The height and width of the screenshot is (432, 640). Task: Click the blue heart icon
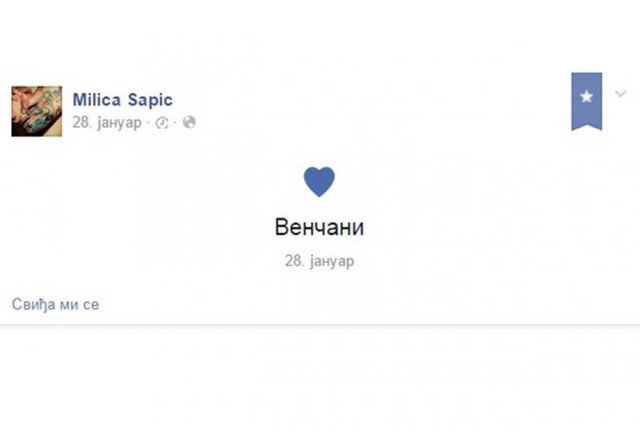point(319,180)
